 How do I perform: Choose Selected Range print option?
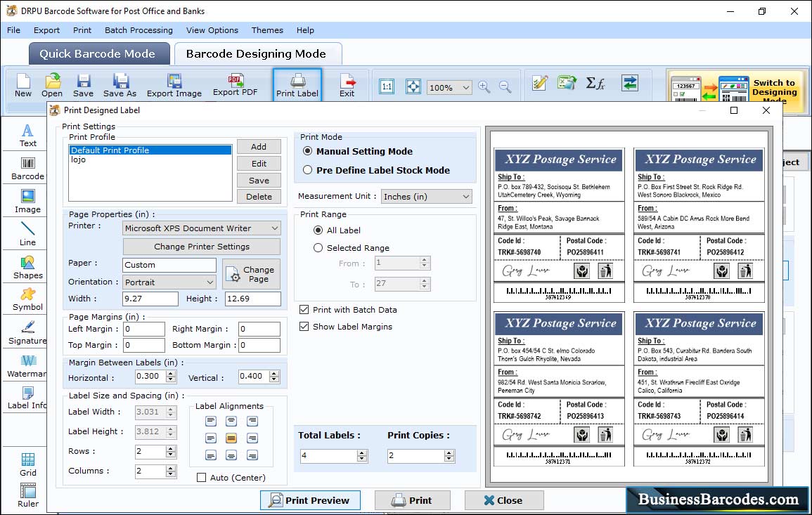pyautogui.click(x=318, y=248)
